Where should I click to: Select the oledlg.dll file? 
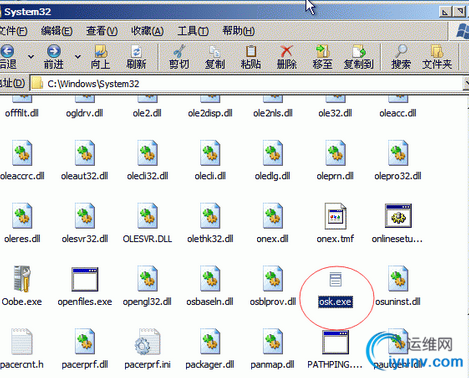[x=273, y=161]
